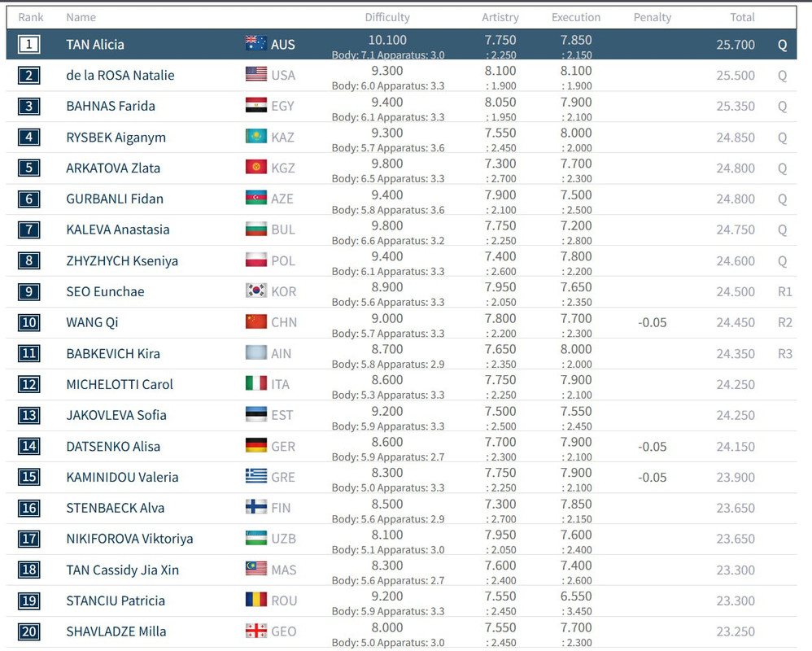Click the rank 1 badge
This screenshot has height=651, width=812.
point(29,44)
